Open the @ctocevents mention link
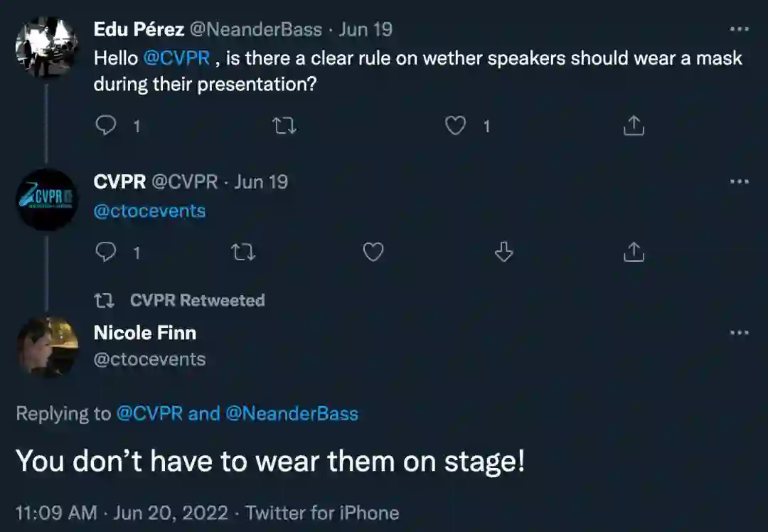This screenshot has width=768, height=532. (149, 211)
